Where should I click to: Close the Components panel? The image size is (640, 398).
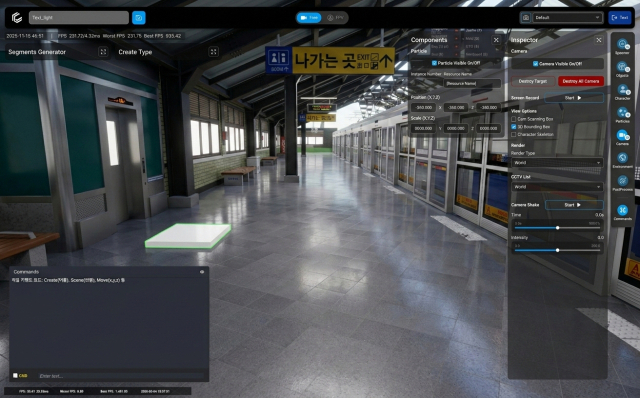[496, 40]
